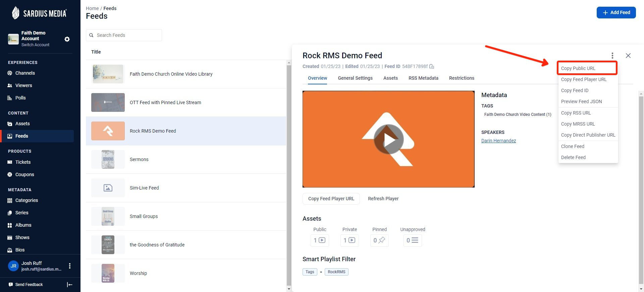Switch to the RSS Metadata tab
This screenshot has width=644, height=292.
423,78
